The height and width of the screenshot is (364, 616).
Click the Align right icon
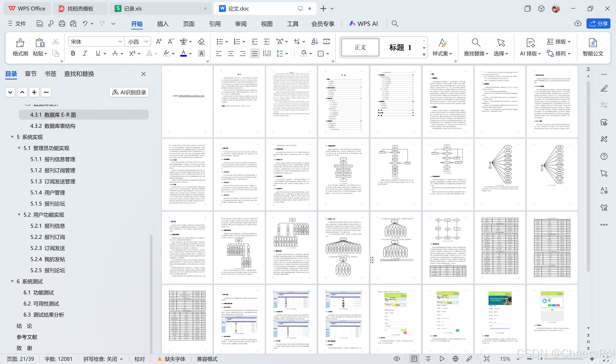(243, 53)
